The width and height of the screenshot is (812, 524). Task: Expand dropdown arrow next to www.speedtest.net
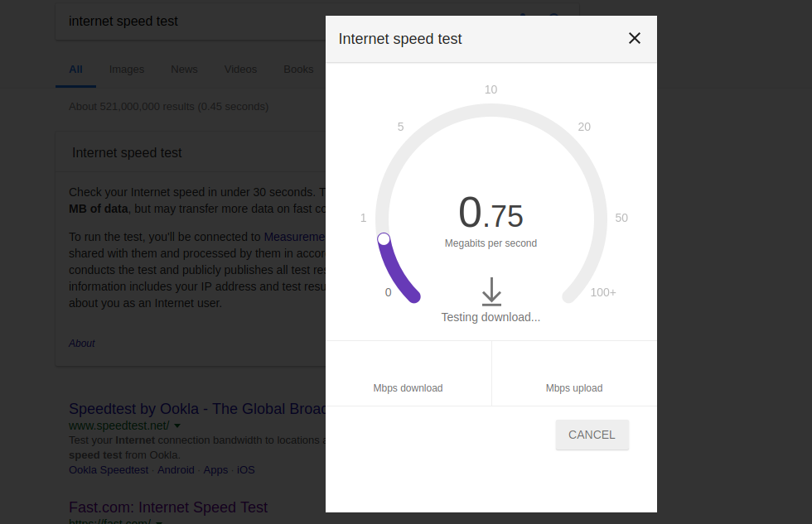coord(177,425)
